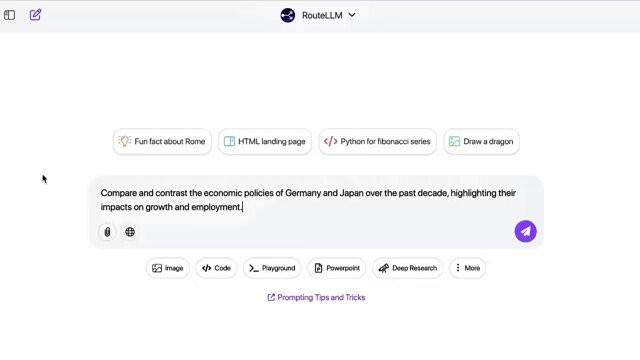
Task: Click the paperclip attach file icon
Action: (x=107, y=232)
